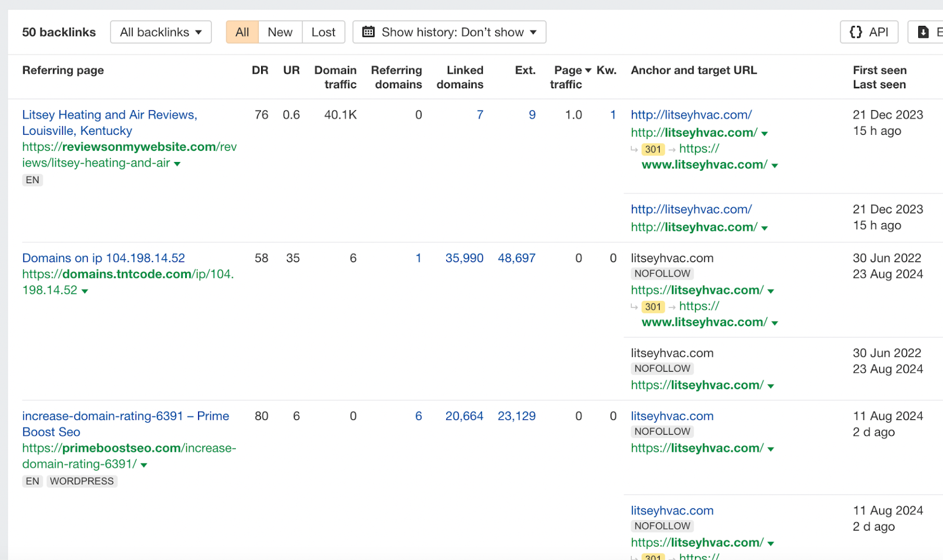Sort by Referring domains column
943x560 pixels.
(397, 77)
